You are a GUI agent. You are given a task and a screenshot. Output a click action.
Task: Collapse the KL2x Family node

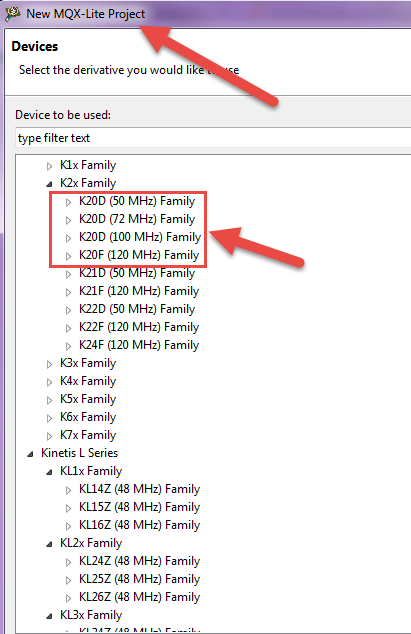pos(49,544)
